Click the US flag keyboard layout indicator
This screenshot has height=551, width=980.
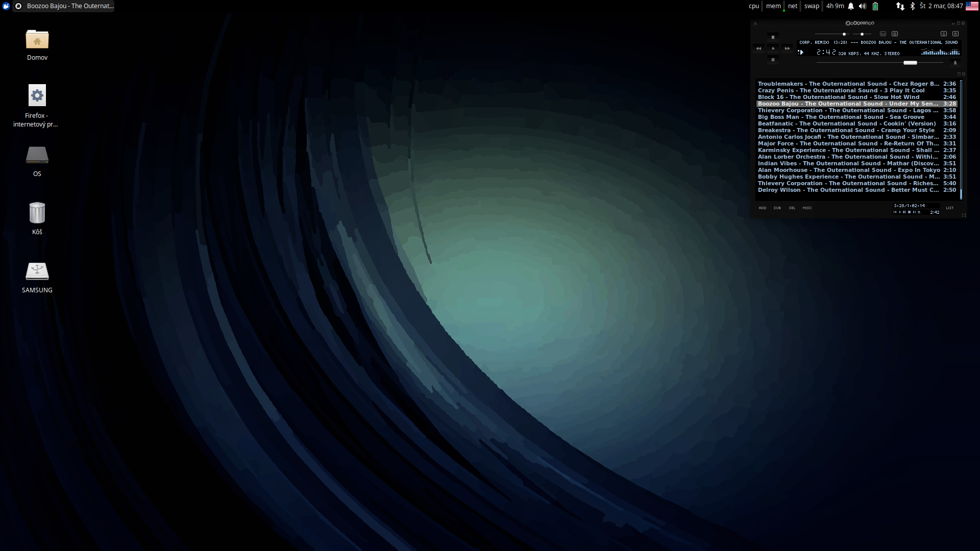tap(972, 6)
